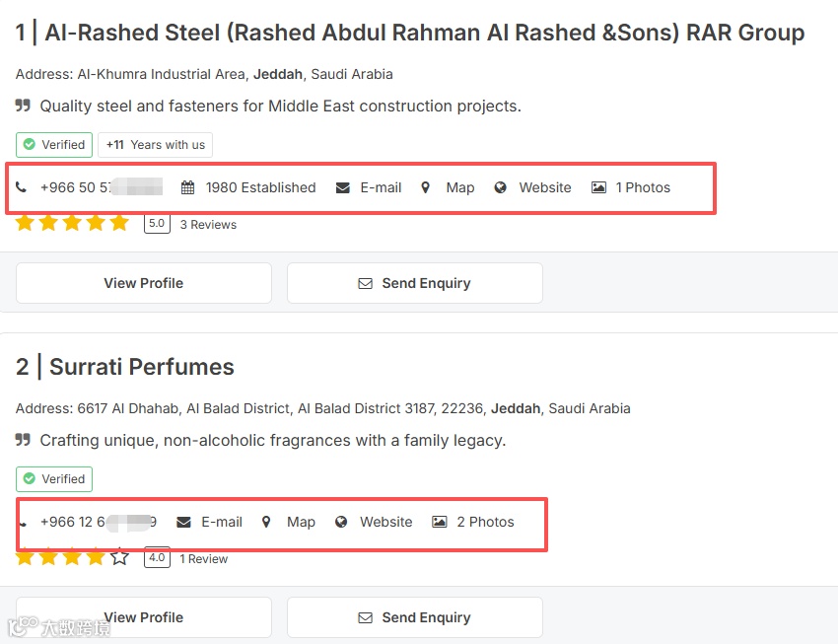
Task: Click the +11 Years with us badge
Action: click(x=155, y=145)
